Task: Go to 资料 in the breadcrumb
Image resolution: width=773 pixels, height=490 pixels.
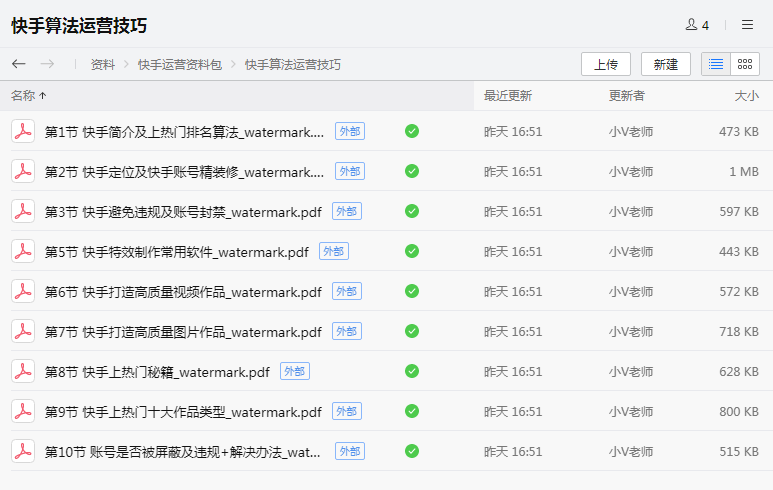Action: pyautogui.click(x=103, y=65)
